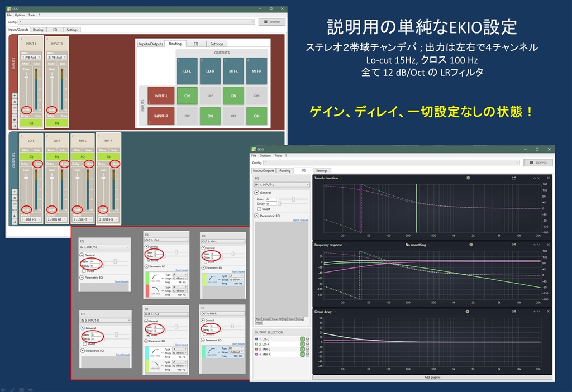Check the Invert box for IN 1: INPUT-L

(259, 209)
